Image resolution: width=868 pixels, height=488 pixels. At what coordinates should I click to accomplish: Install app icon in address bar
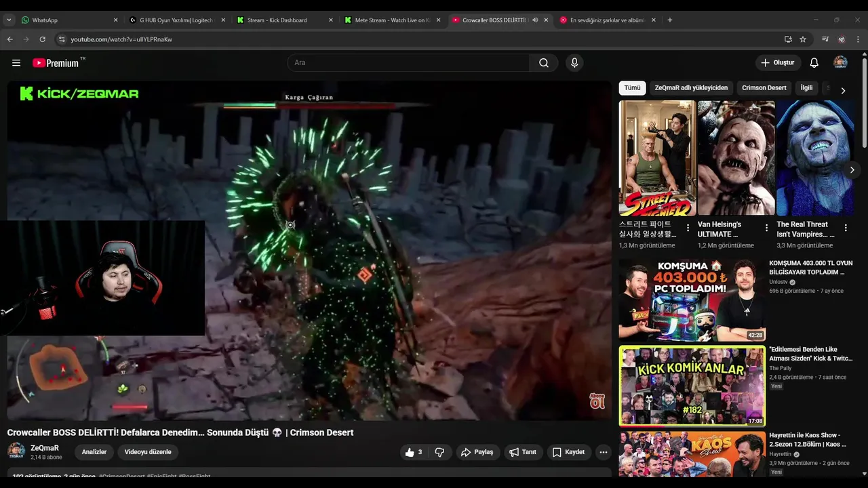pyautogui.click(x=788, y=39)
